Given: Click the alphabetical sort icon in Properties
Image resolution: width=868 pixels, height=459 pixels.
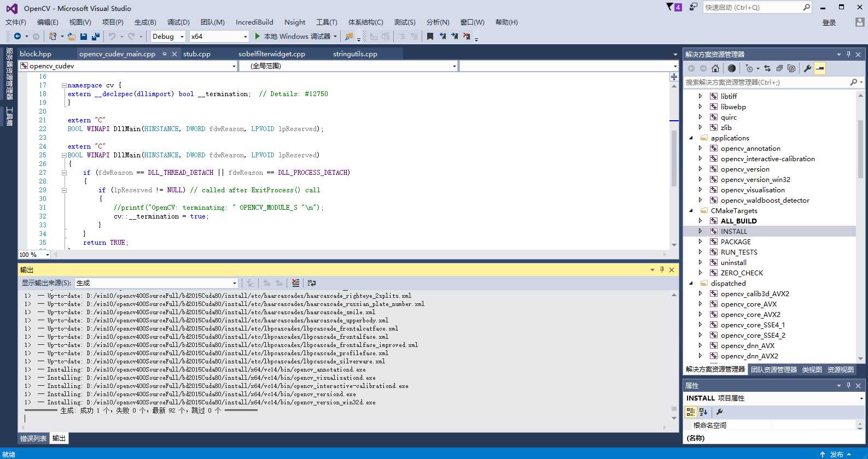Looking at the screenshot, I should coord(703,412).
